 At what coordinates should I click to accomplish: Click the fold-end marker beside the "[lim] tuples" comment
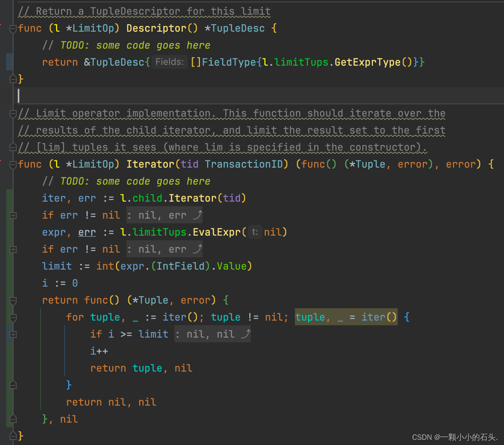coord(13,148)
